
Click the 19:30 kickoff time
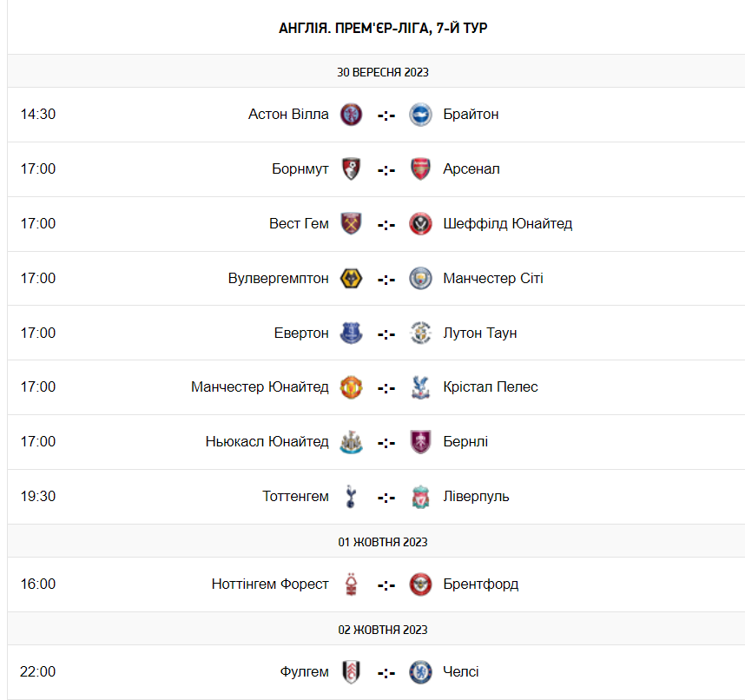pos(38,497)
